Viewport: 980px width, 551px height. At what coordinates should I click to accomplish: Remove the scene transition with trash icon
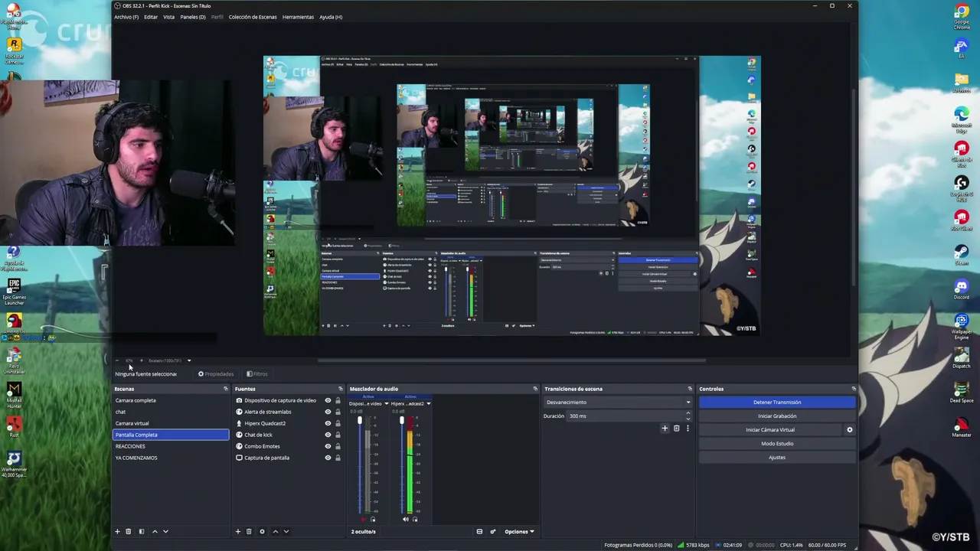coord(676,429)
